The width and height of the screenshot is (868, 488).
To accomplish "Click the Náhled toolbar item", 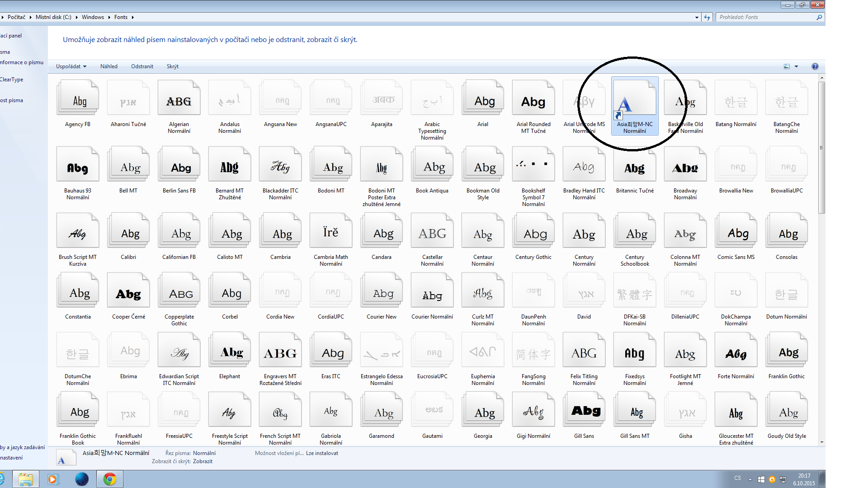I will [x=109, y=66].
